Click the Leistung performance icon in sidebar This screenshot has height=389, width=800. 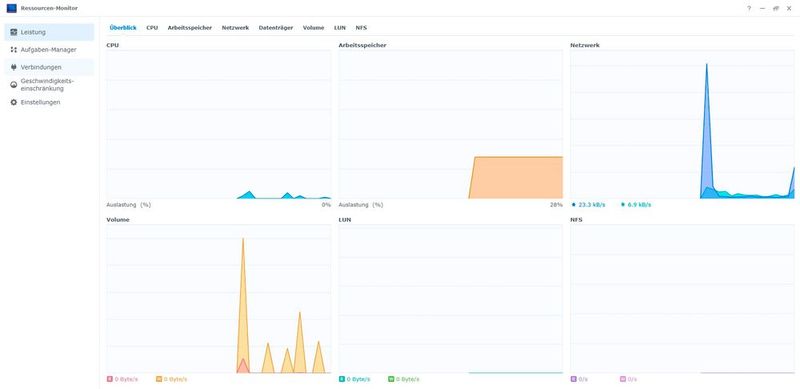click(14, 32)
